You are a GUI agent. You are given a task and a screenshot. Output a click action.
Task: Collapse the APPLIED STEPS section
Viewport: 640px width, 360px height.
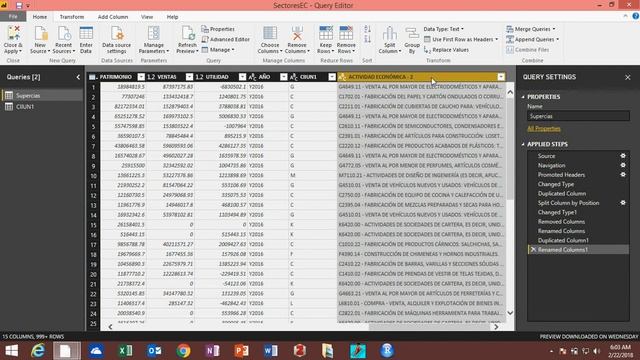pos(523,144)
